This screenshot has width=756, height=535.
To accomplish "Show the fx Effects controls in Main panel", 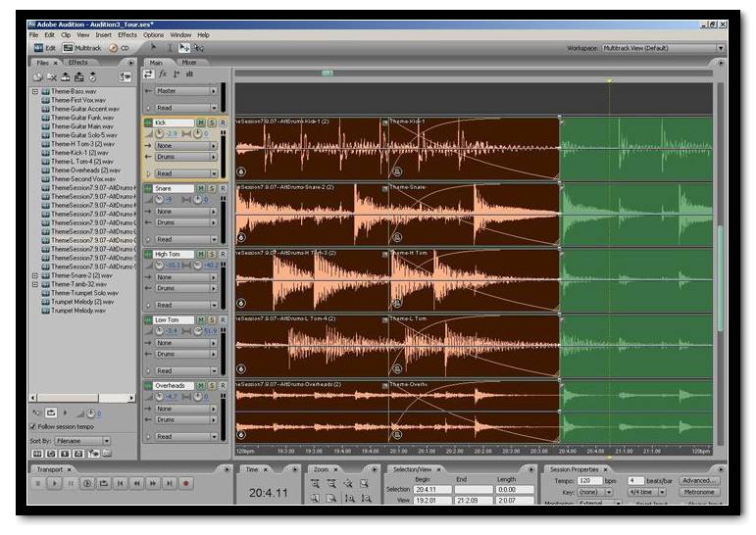I will (x=163, y=74).
